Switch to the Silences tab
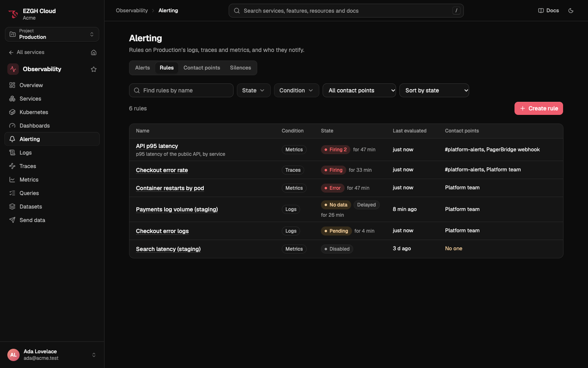Image resolution: width=588 pixels, height=368 pixels. (x=241, y=68)
